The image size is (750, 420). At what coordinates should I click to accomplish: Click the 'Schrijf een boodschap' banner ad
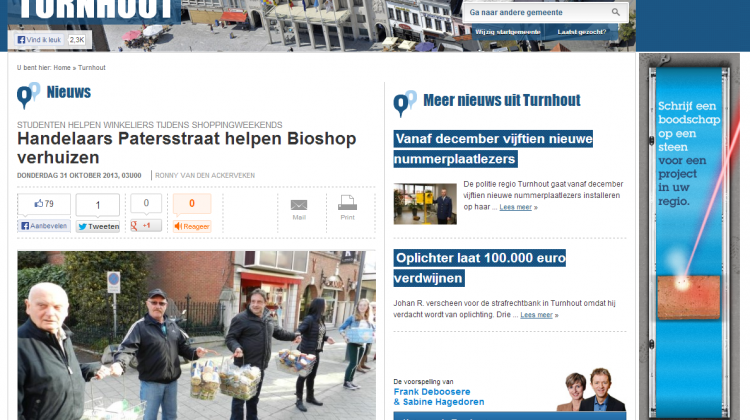[x=689, y=236]
